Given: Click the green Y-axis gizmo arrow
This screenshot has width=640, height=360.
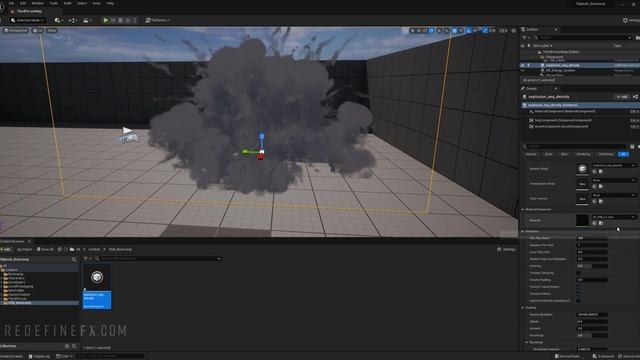Looking at the screenshot, I should point(245,151).
